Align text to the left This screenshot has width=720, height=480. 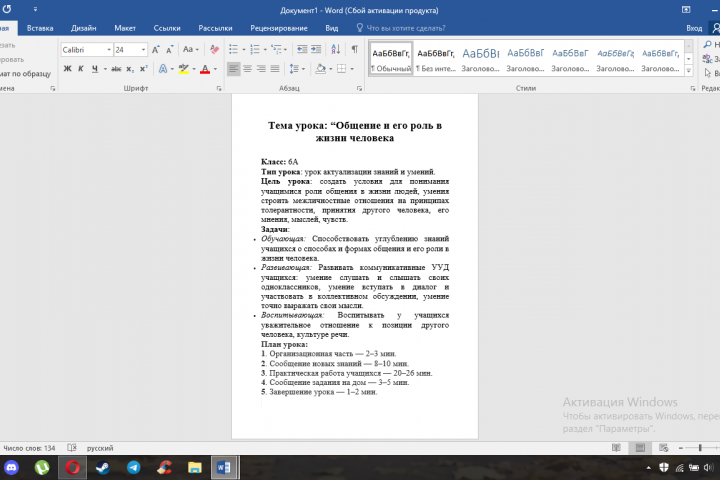click(233, 69)
